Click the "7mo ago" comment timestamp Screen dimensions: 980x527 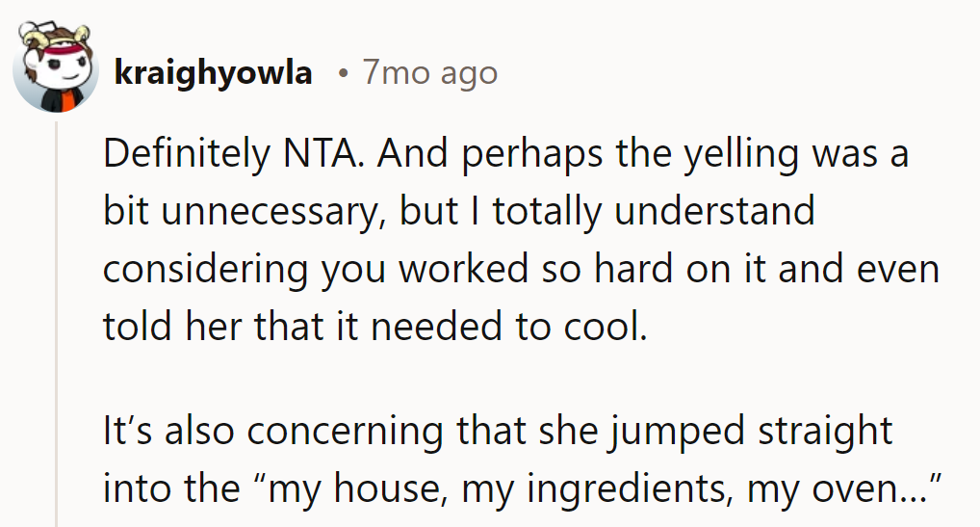pos(429,73)
